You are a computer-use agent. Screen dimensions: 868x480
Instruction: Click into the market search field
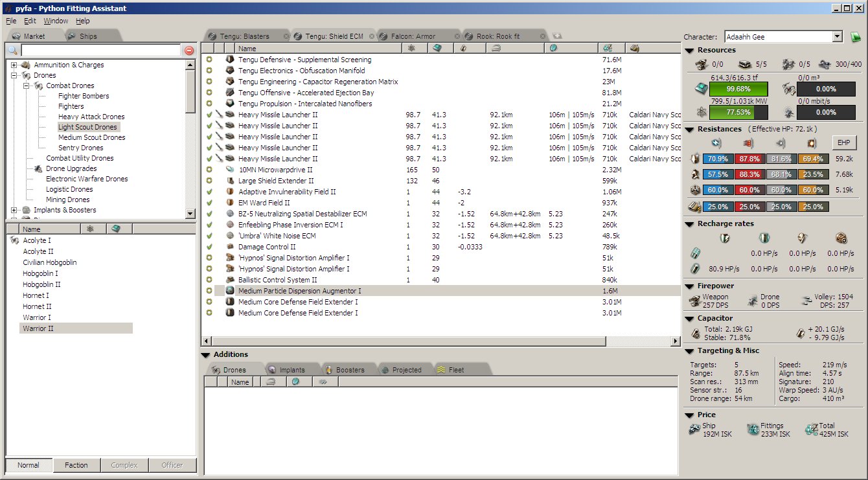[x=100, y=51]
